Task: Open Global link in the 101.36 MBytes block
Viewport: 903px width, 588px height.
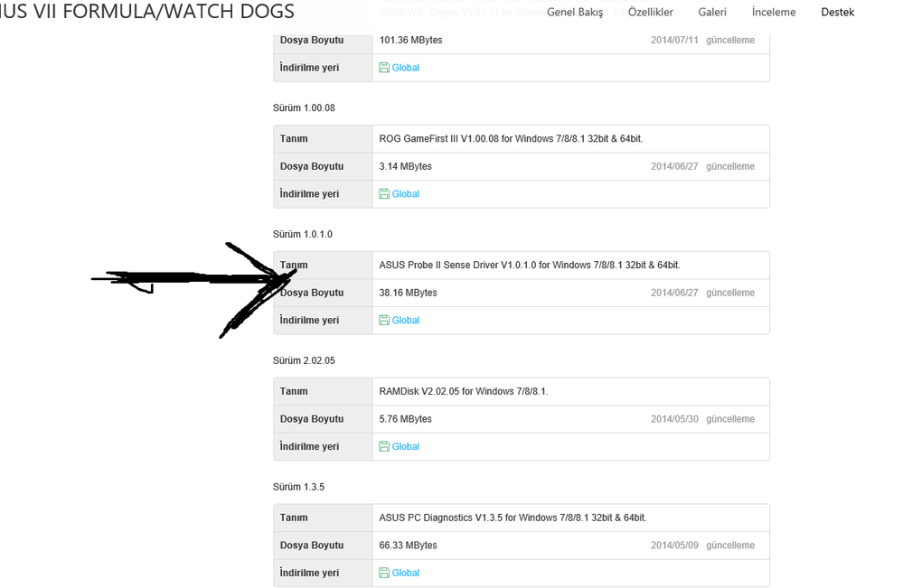Action: pos(406,68)
